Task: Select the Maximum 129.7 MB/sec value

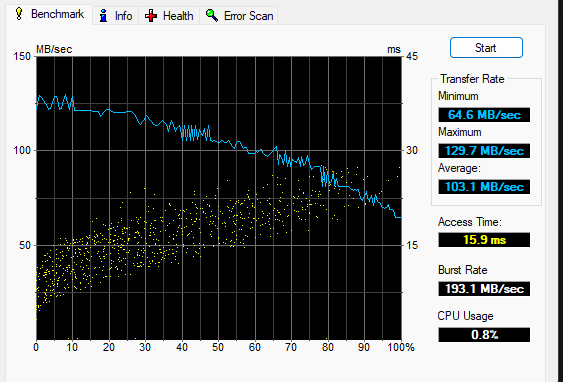Action: [x=484, y=151]
